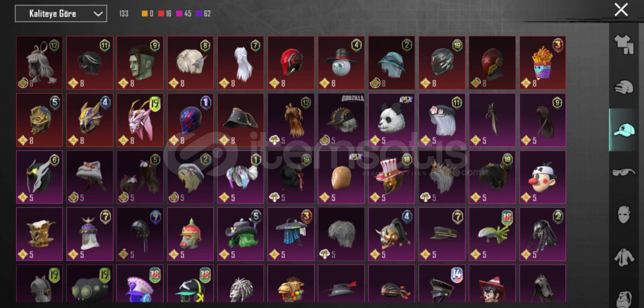Close the inventory with the X button
The width and height of the screenshot is (644, 308).
click(x=621, y=10)
